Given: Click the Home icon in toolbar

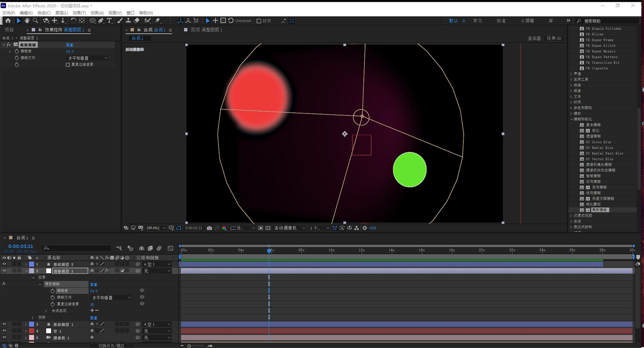Looking at the screenshot, I should point(8,21).
